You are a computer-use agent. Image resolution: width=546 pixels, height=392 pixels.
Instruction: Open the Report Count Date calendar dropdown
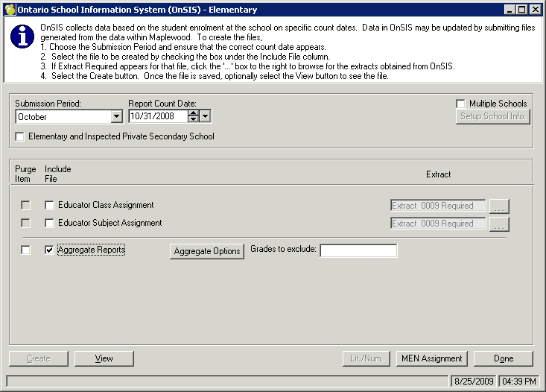coord(206,116)
